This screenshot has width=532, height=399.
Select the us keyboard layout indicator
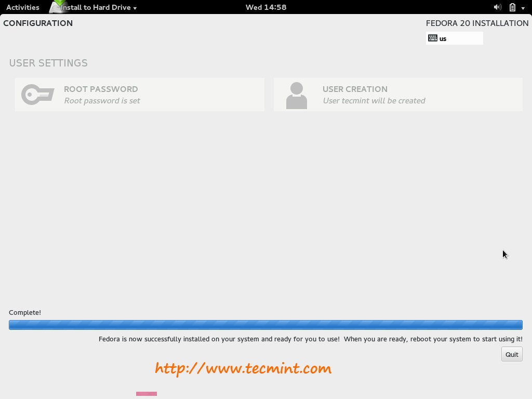coord(454,38)
